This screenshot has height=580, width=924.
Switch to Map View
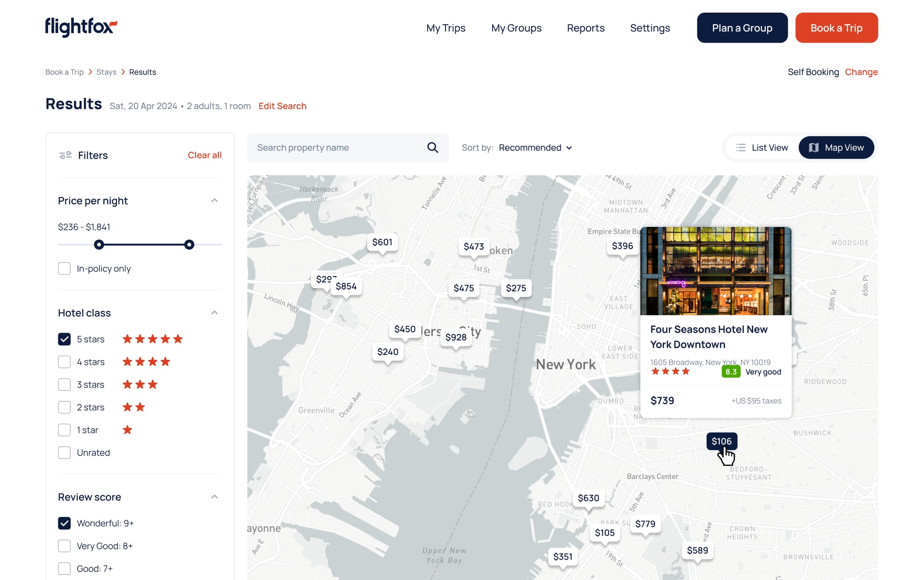pyautogui.click(x=836, y=147)
